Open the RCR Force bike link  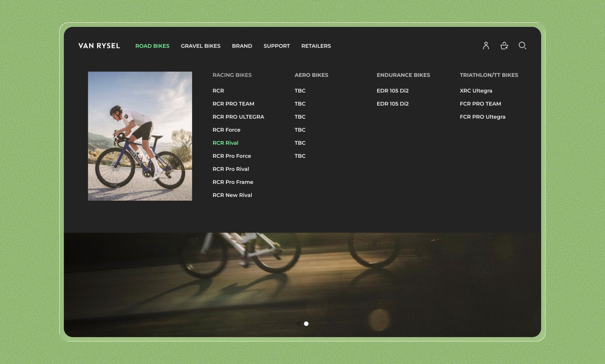pyautogui.click(x=226, y=130)
